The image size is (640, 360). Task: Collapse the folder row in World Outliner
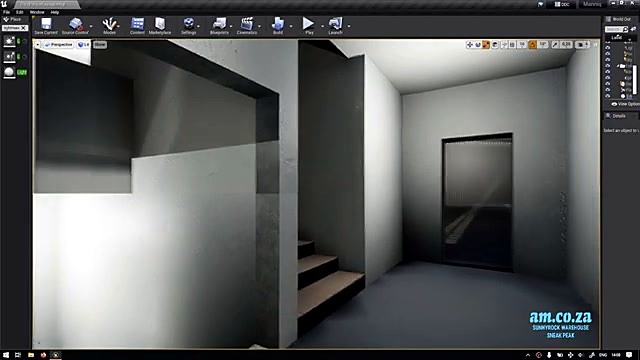tap(618, 66)
